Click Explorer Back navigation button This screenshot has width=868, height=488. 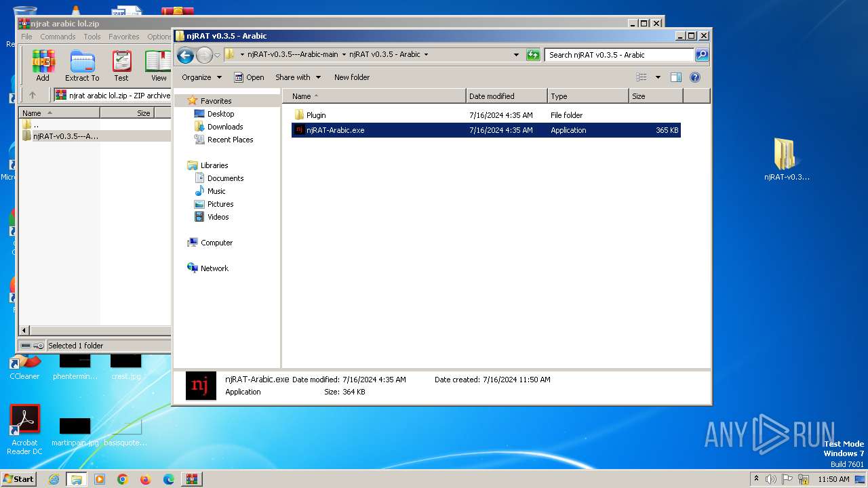(x=185, y=55)
